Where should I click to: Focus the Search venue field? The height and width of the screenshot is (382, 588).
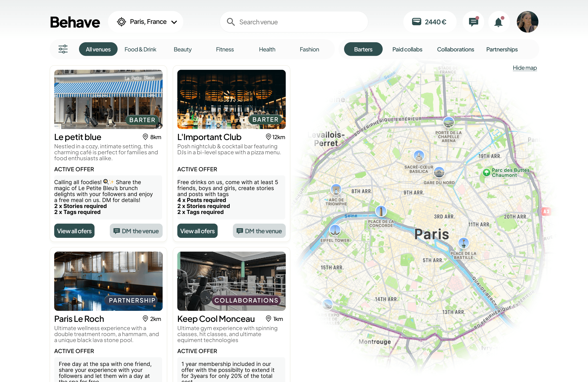click(294, 22)
